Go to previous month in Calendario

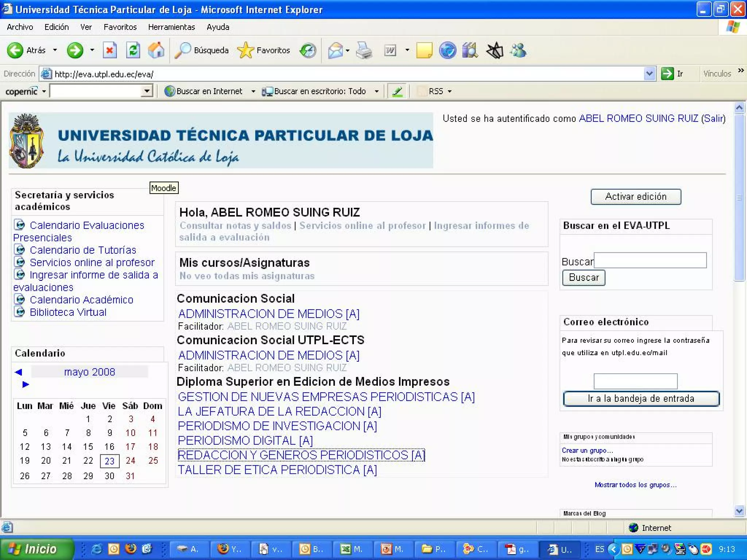pos(19,372)
